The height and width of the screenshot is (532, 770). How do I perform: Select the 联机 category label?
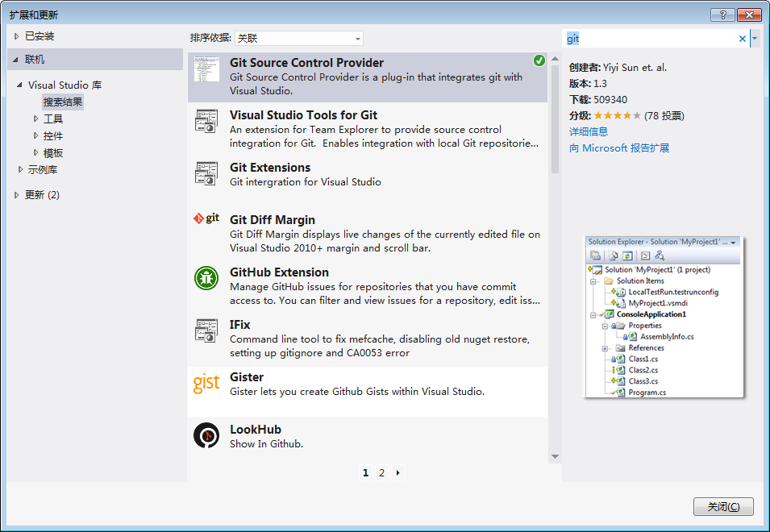[35, 60]
